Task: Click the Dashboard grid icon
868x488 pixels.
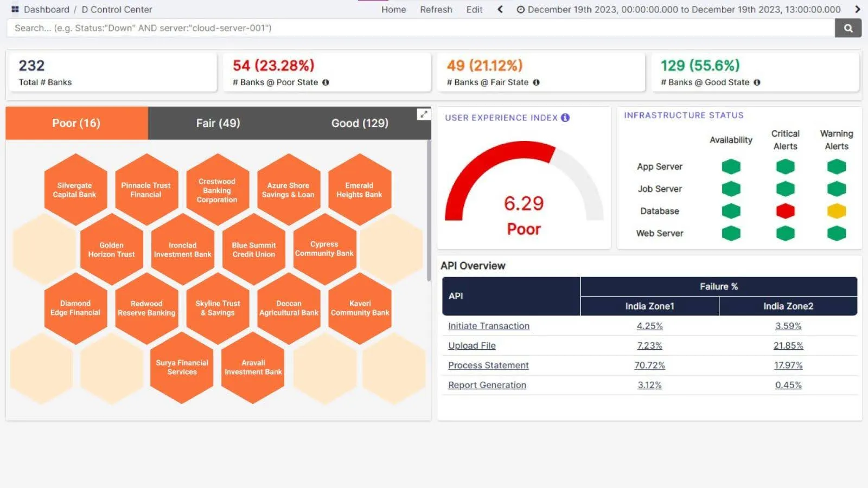Action: pyautogui.click(x=15, y=9)
